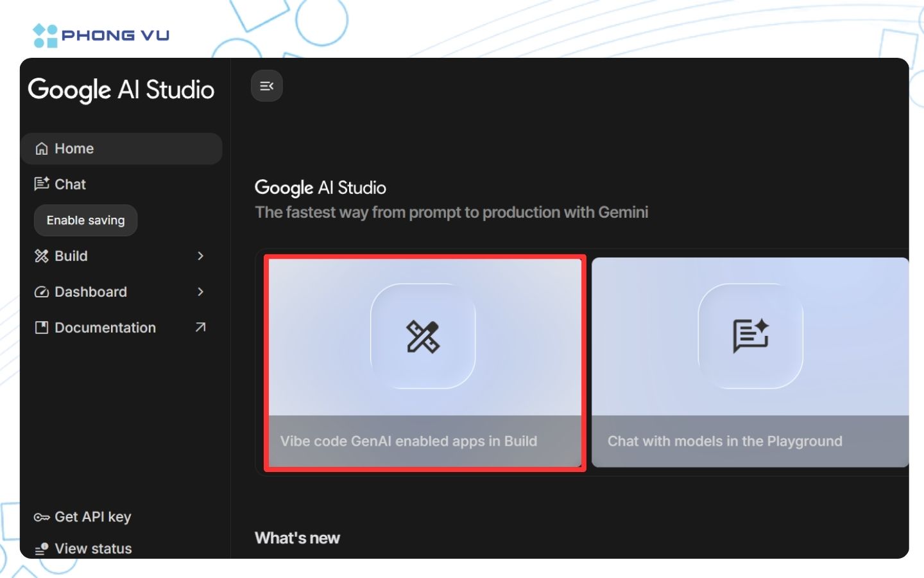Select the Home icon in the sidebar
This screenshot has width=924, height=578.
tap(41, 148)
